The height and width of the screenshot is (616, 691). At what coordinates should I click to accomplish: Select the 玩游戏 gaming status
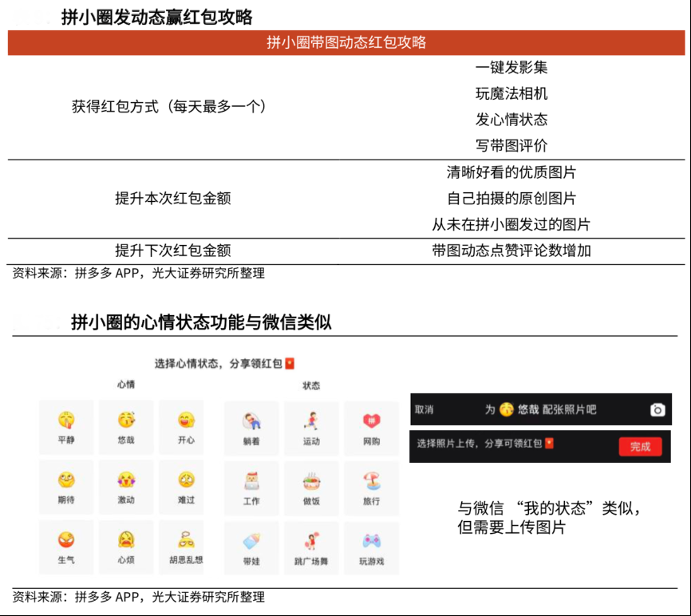coord(371,543)
